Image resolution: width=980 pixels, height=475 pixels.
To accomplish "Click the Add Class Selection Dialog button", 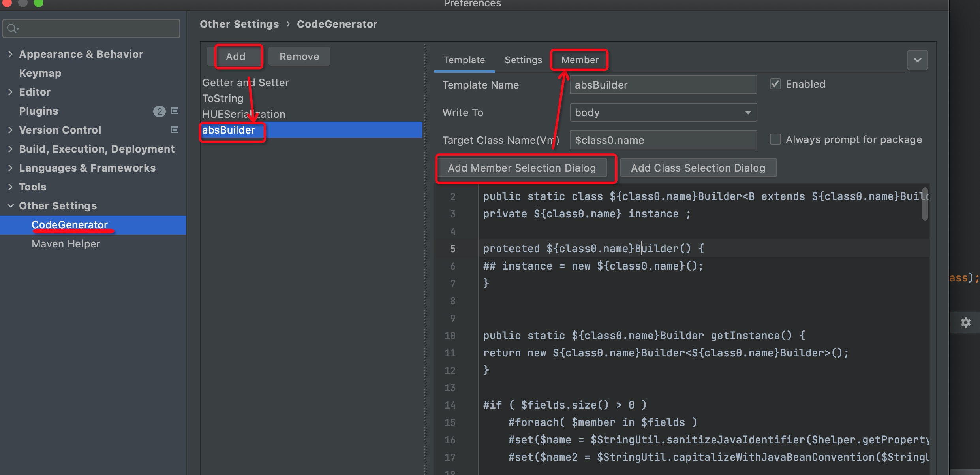I will tap(698, 168).
